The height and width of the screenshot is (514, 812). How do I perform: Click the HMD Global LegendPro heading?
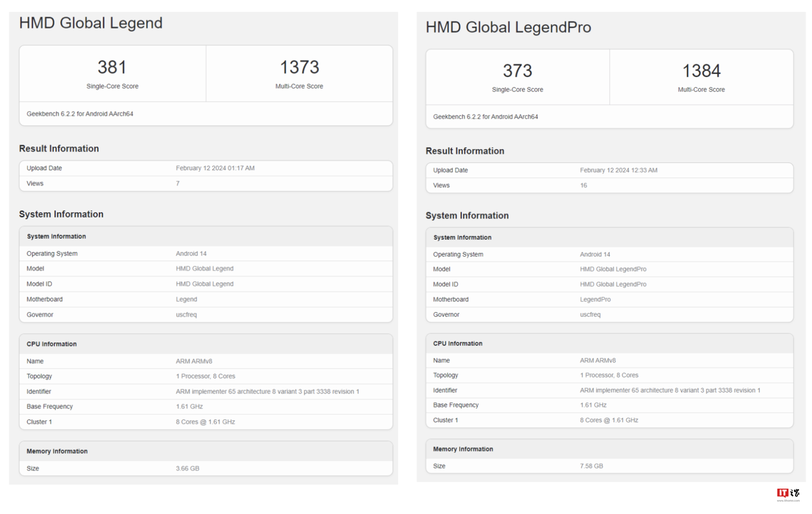508,27
